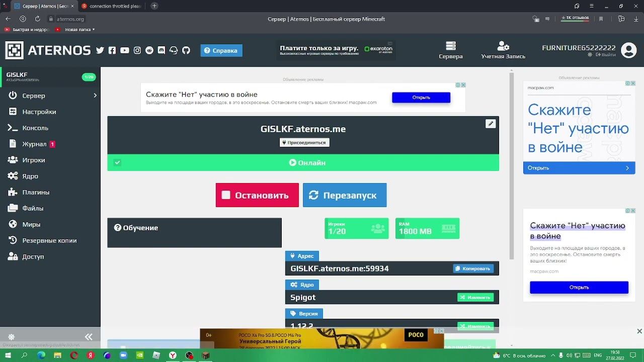Click the address bar aternos.org
The width and height of the screenshot is (644, 362).
(x=70, y=19)
